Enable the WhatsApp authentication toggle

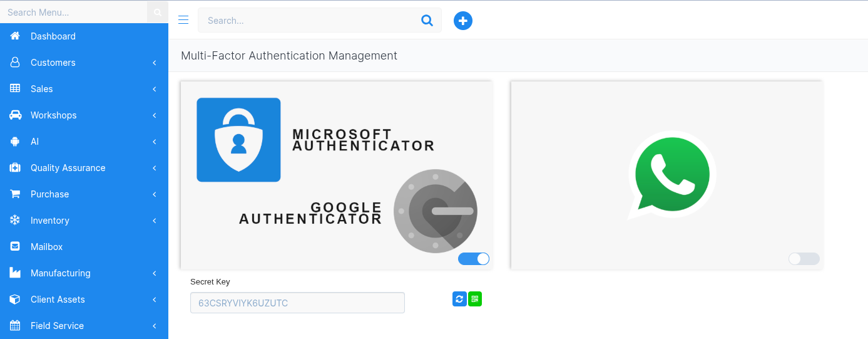click(804, 259)
